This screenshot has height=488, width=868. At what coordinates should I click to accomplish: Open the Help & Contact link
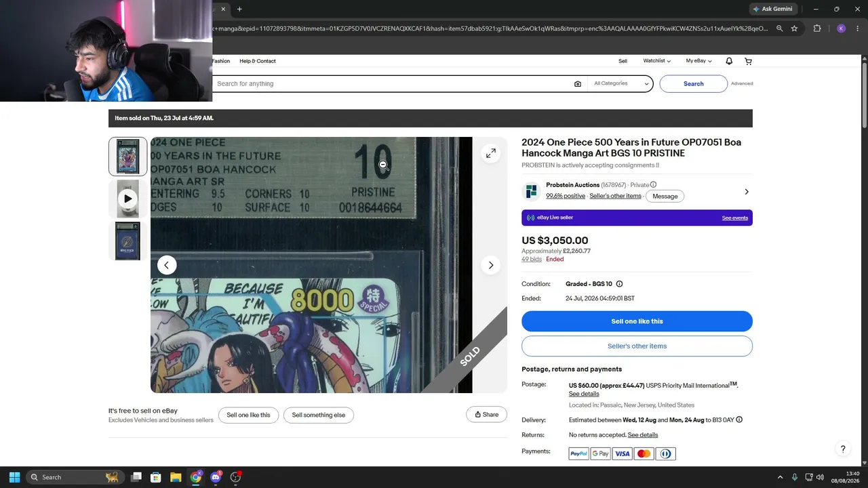point(258,61)
